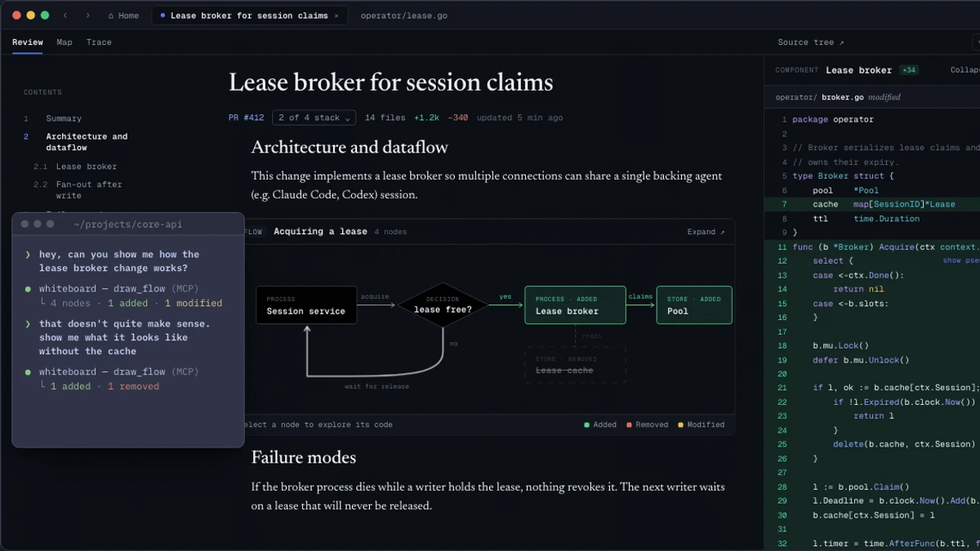Select the Pool store node

694,304
